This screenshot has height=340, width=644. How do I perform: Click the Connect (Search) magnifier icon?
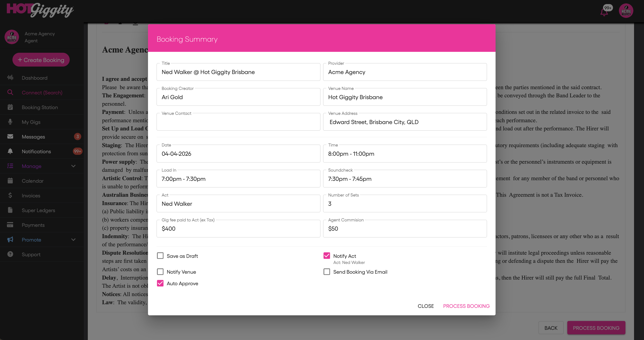(10, 93)
